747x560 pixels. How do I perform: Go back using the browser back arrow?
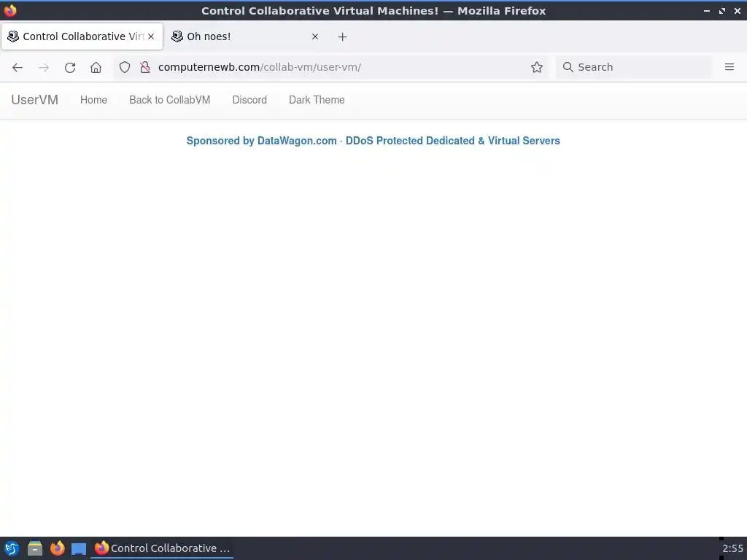point(18,67)
